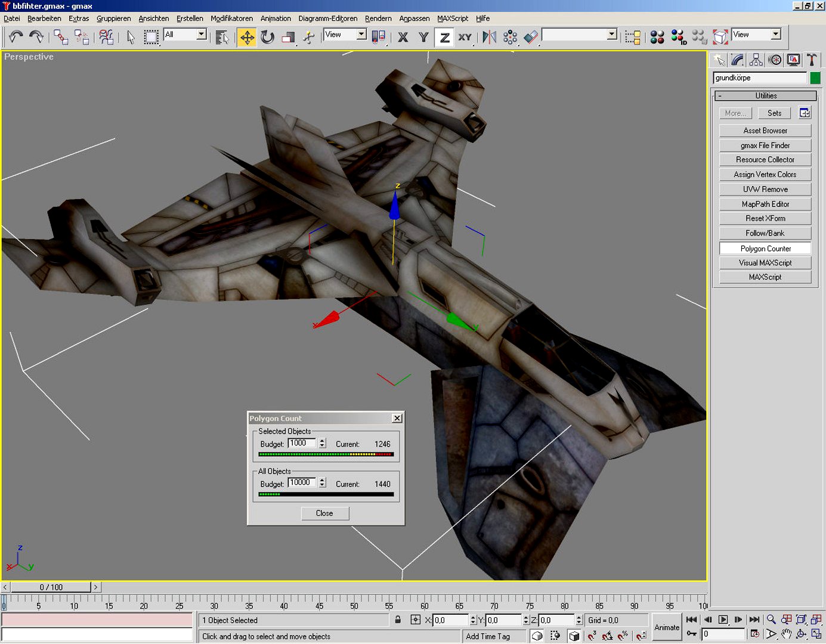Select the Utilities hammer panel icon

(x=812, y=60)
